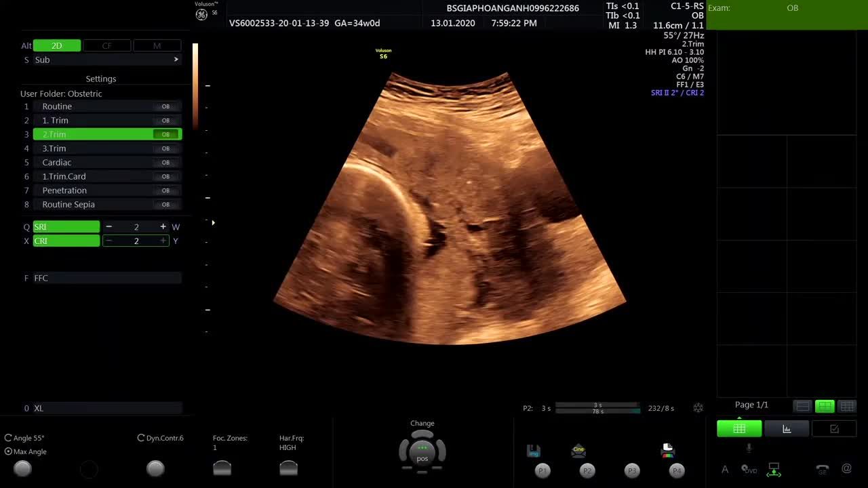Click the P2 Cine send icon
Screen dimensions: 868x488
click(578, 451)
